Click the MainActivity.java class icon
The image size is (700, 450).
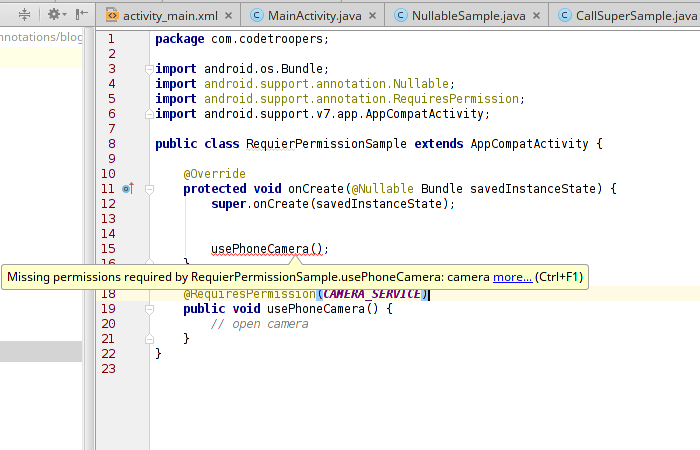point(257,16)
